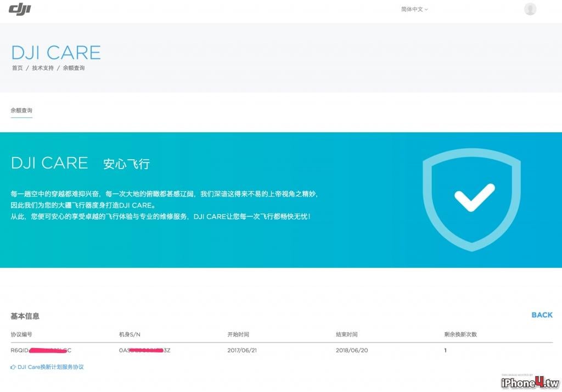Open 技术支持 breadcrumb link
The height and width of the screenshot is (392, 562).
43,68
